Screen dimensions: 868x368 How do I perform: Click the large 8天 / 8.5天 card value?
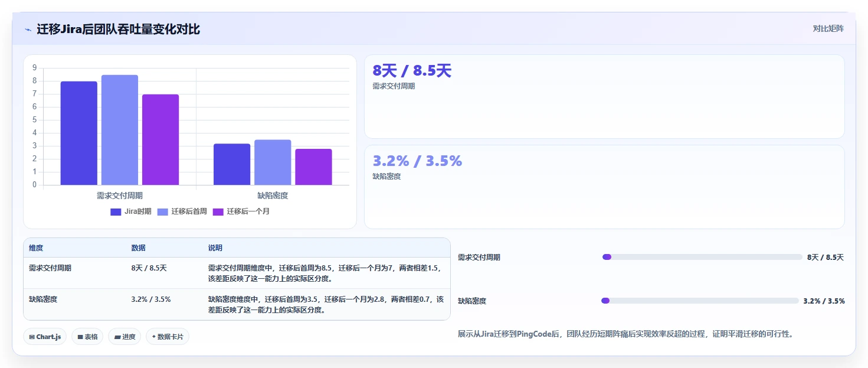pyautogui.click(x=412, y=71)
